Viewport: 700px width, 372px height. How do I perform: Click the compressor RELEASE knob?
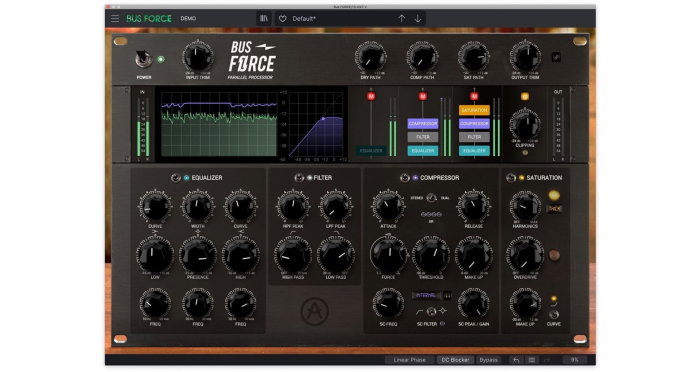pyautogui.click(x=474, y=207)
